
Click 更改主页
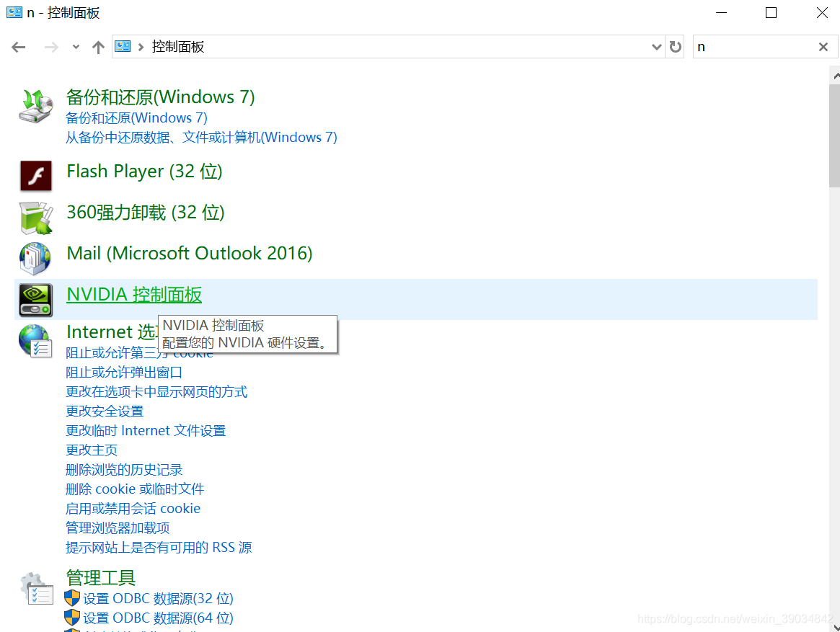[x=92, y=450]
